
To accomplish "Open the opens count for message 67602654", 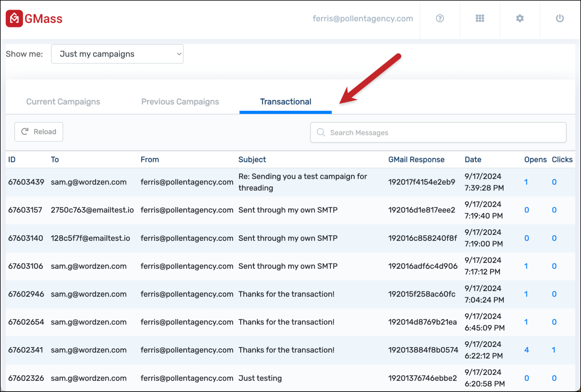I will pos(526,322).
